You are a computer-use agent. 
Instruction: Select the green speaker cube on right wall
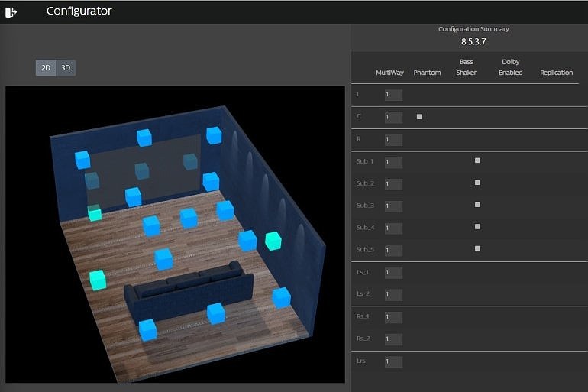273,241
